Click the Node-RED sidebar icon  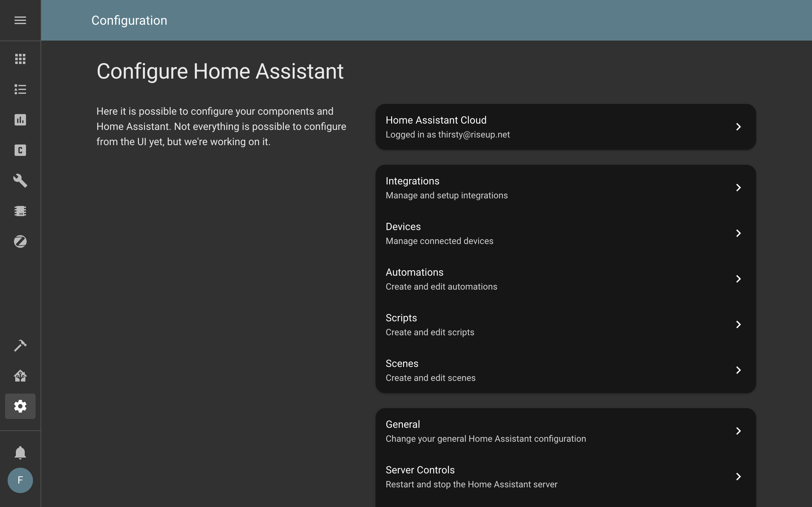20,375
